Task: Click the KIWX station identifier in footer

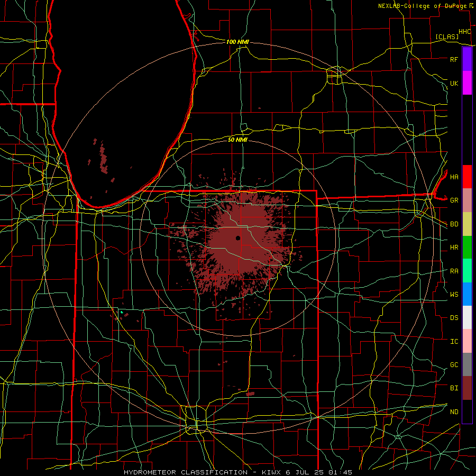Action: tap(272, 472)
